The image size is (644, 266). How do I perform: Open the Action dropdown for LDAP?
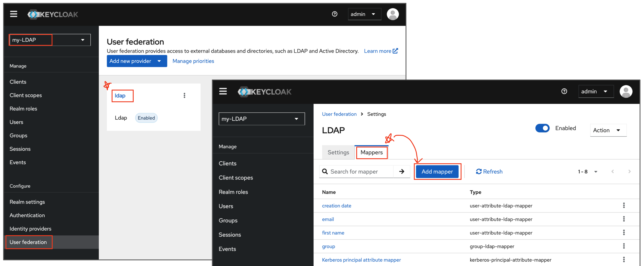[x=608, y=130]
